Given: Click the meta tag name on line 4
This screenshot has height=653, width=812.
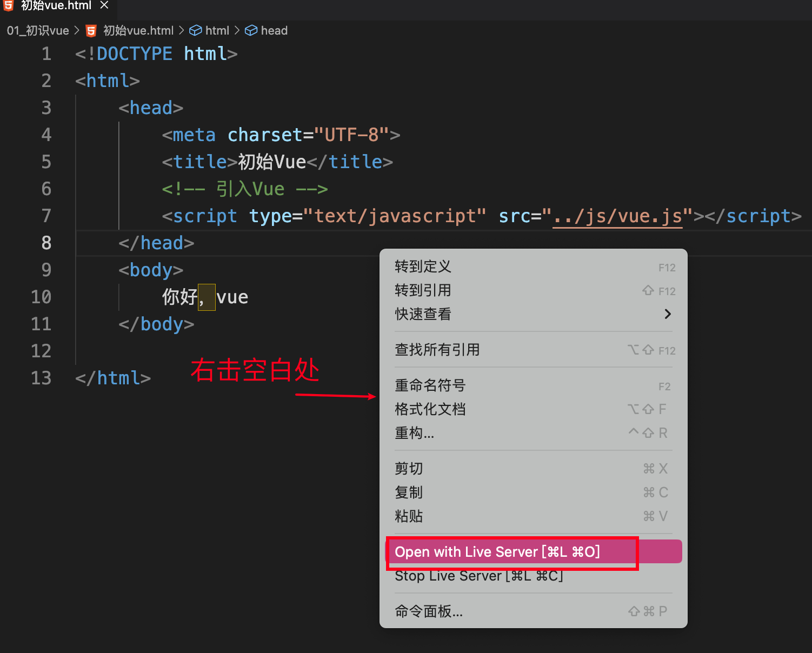Looking at the screenshot, I should pyautogui.click(x=194, y=135).
